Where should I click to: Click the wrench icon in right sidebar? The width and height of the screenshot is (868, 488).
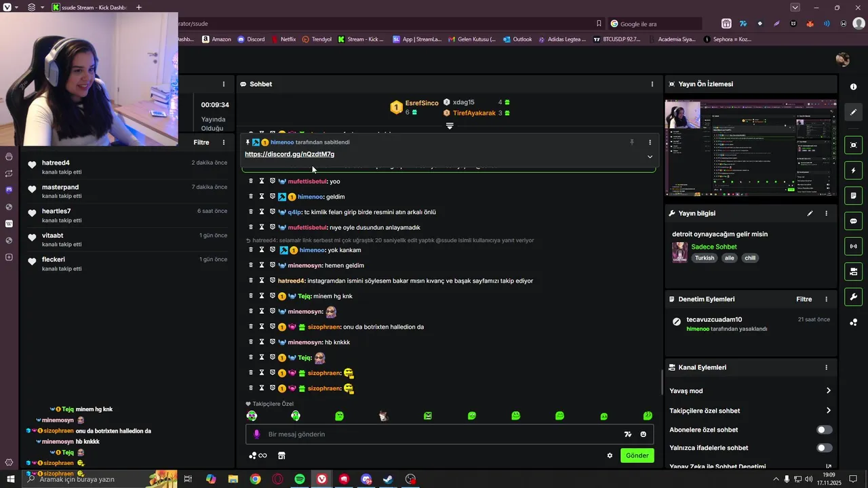click(x=853, y=297)
